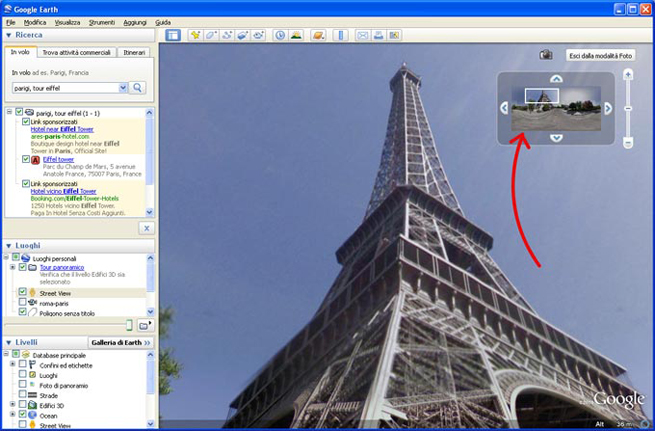Click the print icon in toolbar

click(378, 35)
